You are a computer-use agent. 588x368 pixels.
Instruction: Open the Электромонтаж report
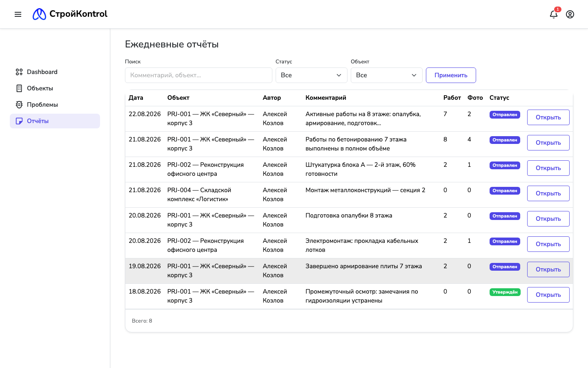(x=548, y=244)
